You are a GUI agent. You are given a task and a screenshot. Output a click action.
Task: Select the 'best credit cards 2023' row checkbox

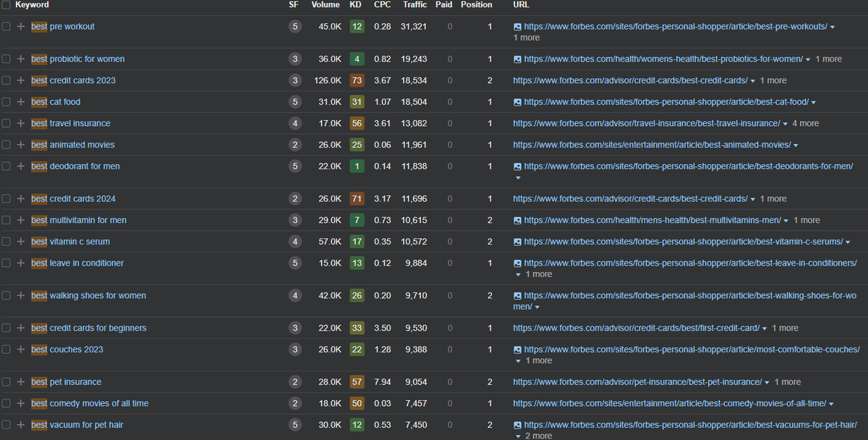(x=6, y=80)
